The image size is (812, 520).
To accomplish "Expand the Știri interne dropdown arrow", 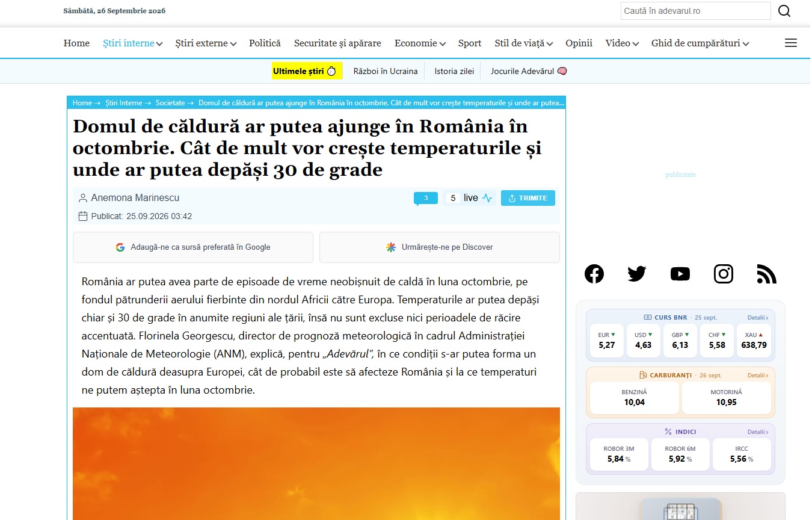I will (159, 44).
